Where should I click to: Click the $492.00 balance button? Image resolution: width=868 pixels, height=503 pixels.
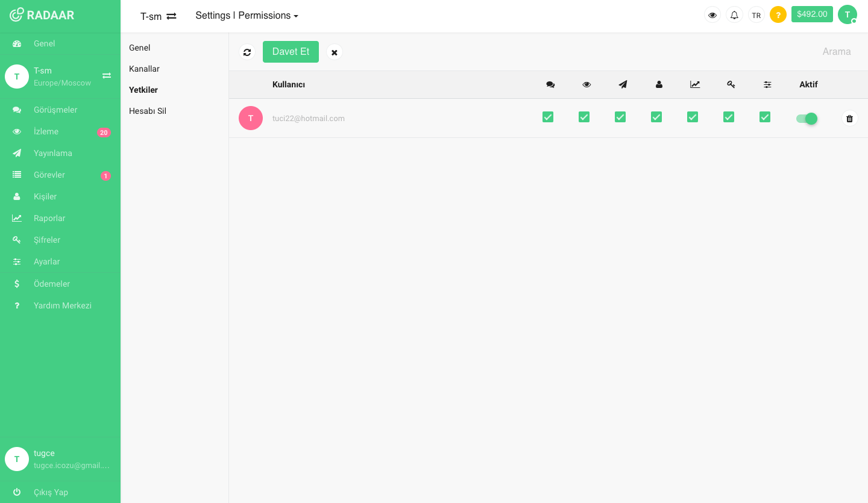(x=812, y=14)
